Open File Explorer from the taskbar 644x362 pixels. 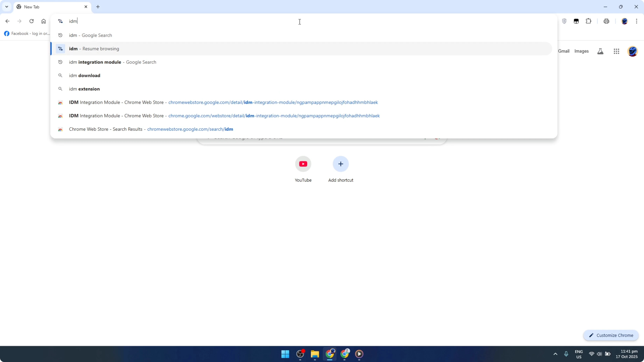pos(315,354)
